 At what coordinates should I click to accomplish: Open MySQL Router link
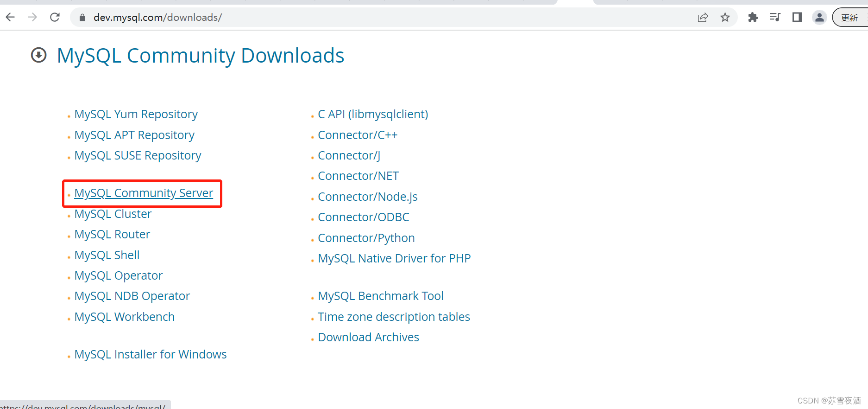[113, 234]
